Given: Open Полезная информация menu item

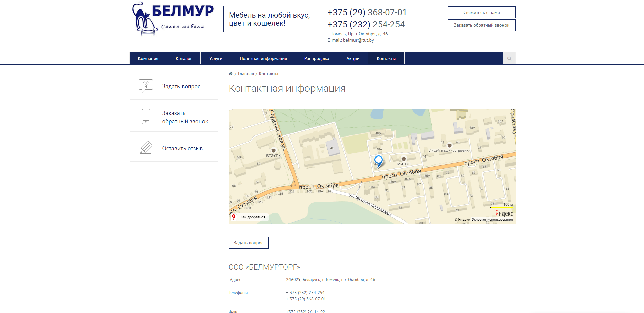Looking at the screenshot, I should point(263,58).
